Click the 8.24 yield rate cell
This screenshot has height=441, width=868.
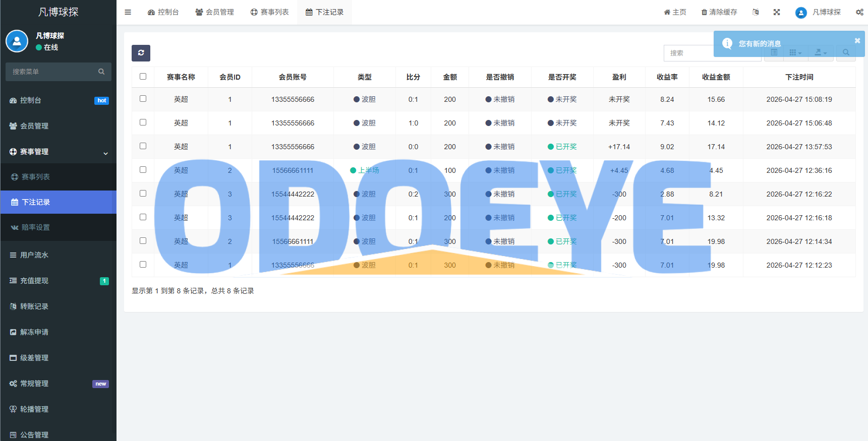667,99
